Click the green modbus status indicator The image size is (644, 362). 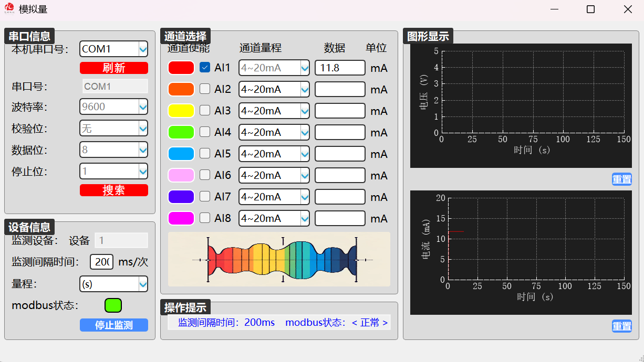pos(113,305)
